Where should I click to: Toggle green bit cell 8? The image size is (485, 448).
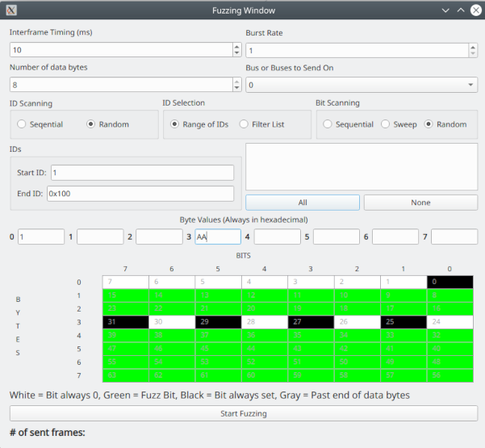(450, 295)
